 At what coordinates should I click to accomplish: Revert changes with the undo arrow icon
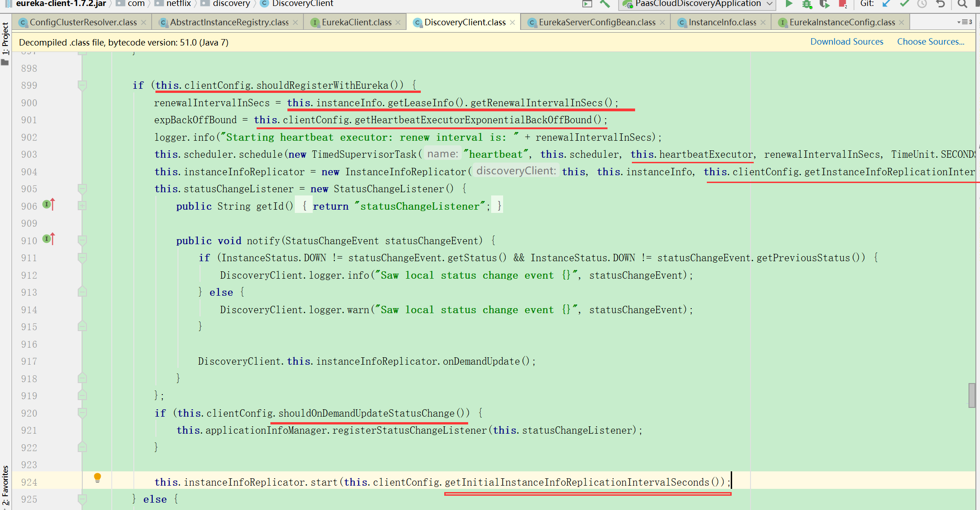[940, 4]
